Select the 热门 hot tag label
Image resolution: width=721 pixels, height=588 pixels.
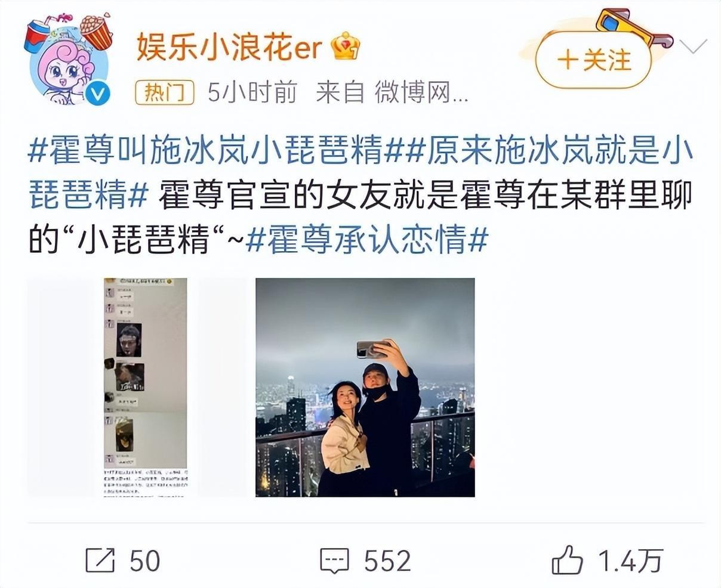164,93
